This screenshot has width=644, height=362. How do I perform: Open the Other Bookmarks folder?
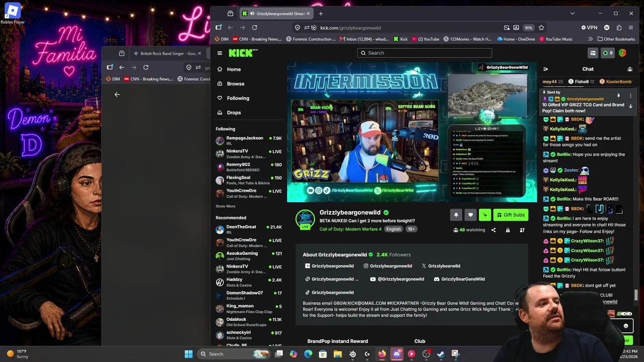(x=616, y=39)
